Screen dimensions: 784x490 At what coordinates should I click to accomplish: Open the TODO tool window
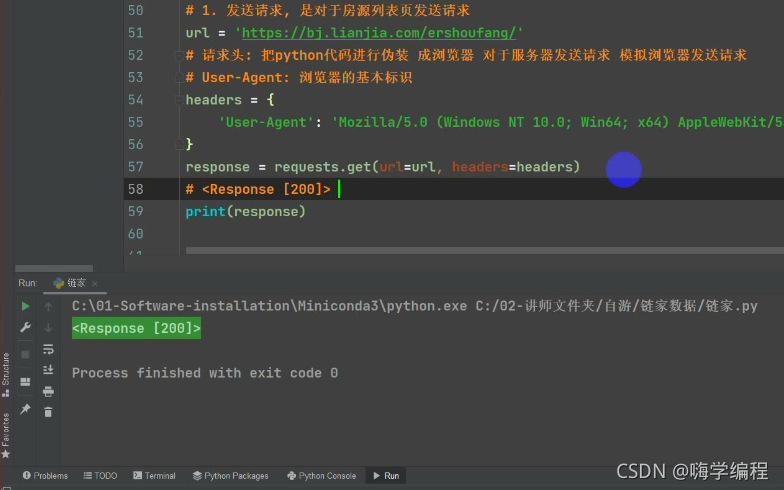pyautogui.click(x=100, y=476)
